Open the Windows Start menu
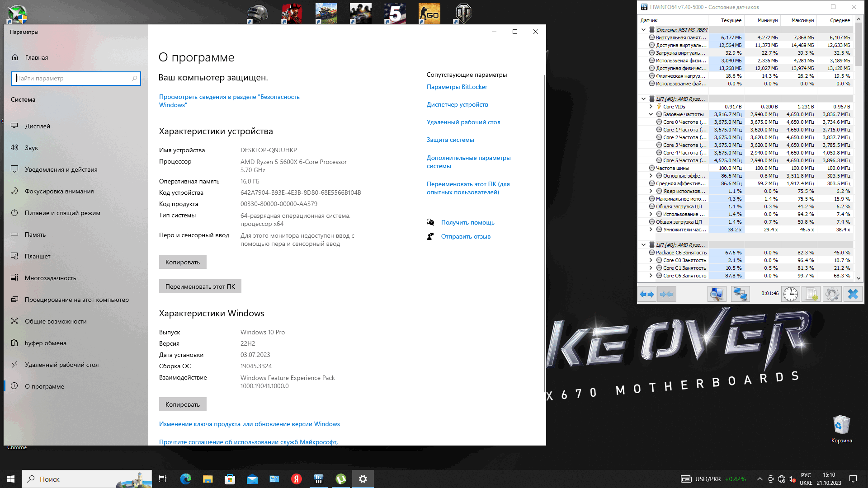The width and height of the screenshot is (868, 488). 11,479
